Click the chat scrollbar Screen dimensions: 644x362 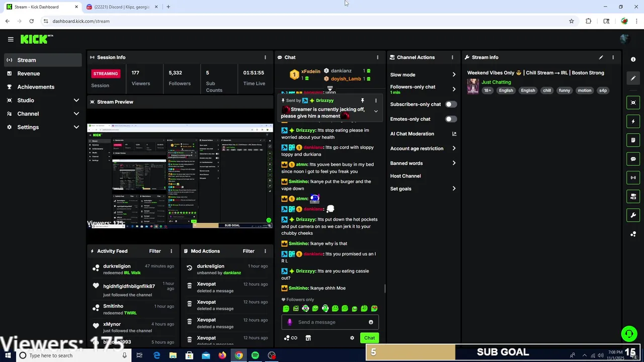pyautogui.click(x=385, y=289)
